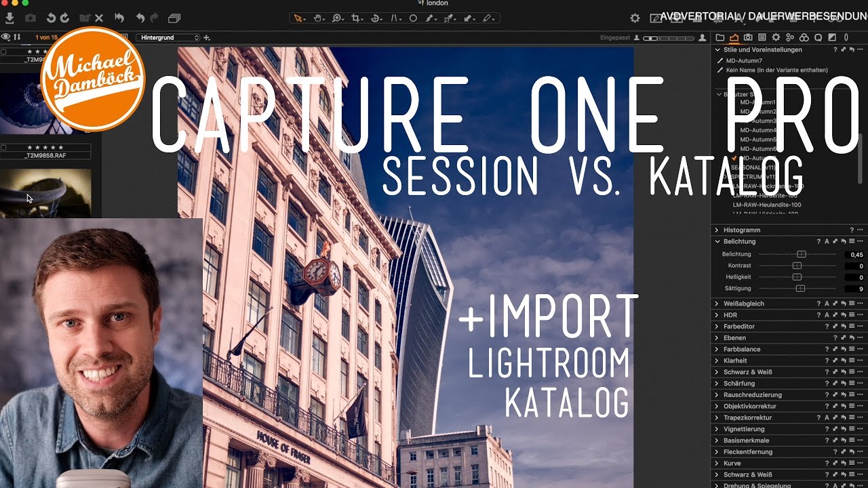Select the orange pointer cursor tool
868x488 pixels.
[298, 18]
